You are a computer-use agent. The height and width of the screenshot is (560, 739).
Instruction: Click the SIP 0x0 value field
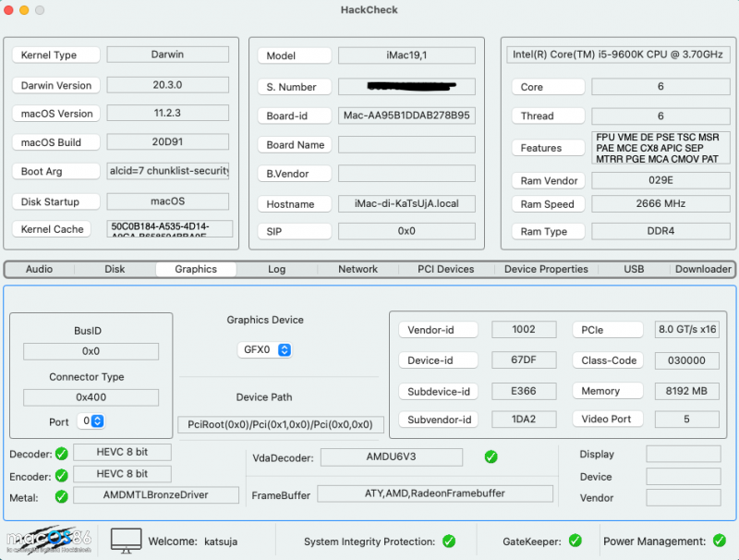click(x=406, y=231)
